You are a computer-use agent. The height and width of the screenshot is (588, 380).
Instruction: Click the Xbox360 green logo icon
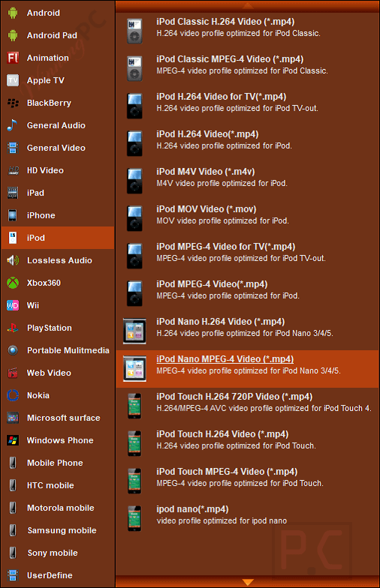13,283
